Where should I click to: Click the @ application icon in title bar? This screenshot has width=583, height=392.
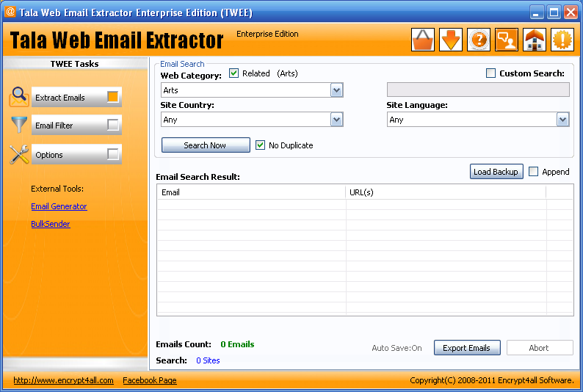tap(10, 12)
